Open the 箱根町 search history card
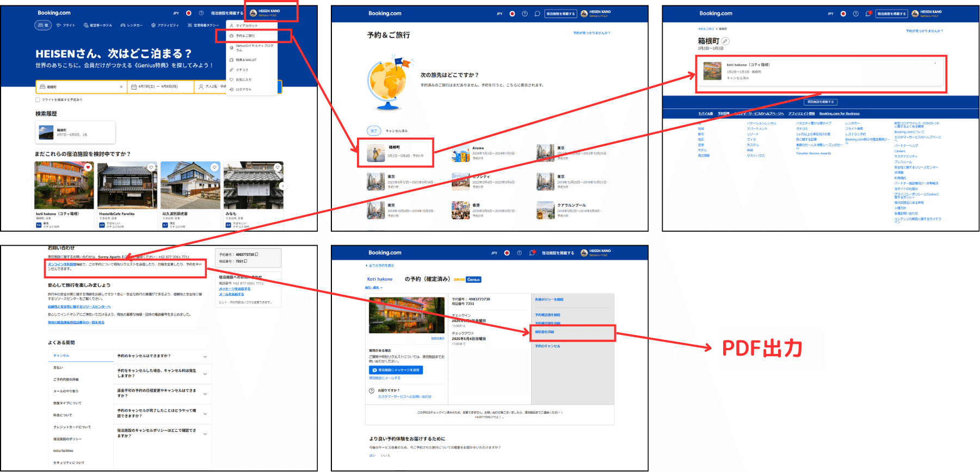This screenshot has width=980, height=472. (75, 132)
